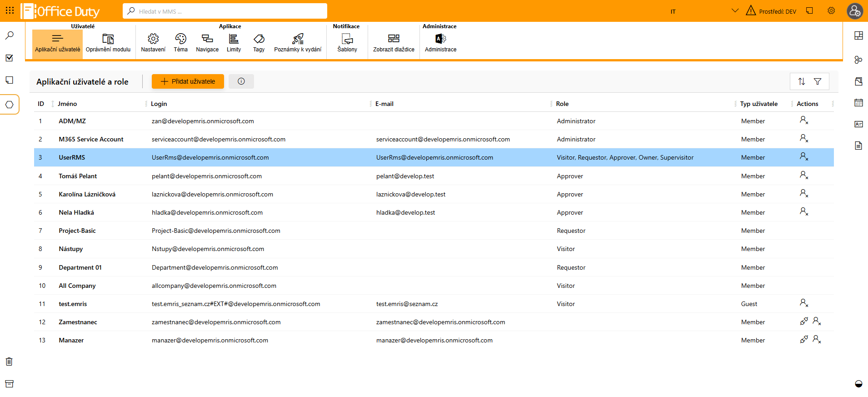The image size is (868, 397).
Task: Open Tagy in ribbon
Action: click(259, 44)
